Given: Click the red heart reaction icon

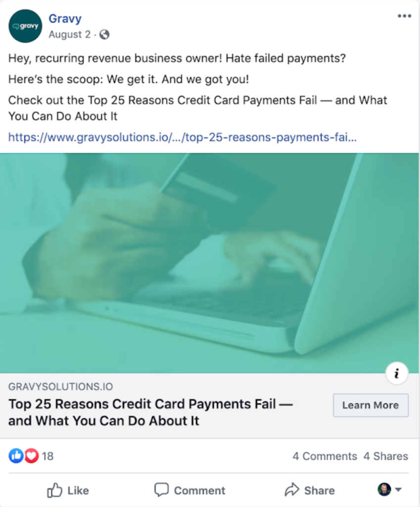Looking at the screenshot, I should click(x=31, y=456).
